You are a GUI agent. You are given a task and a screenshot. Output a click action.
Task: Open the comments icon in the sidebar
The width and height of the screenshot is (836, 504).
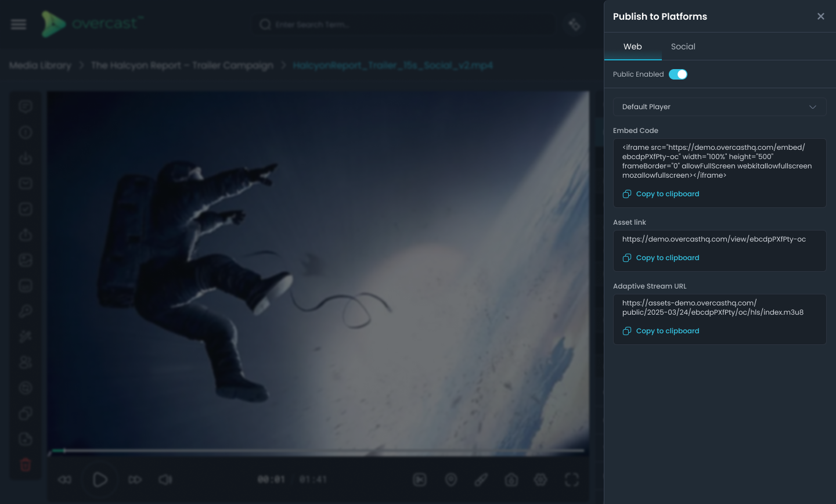(26, 107)
